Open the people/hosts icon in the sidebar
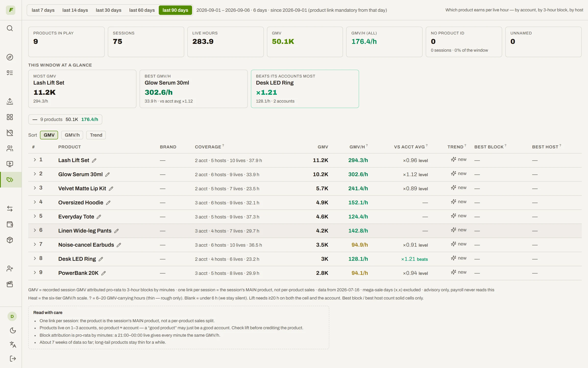The image size is (588, 368). click(x=10, y=148)
